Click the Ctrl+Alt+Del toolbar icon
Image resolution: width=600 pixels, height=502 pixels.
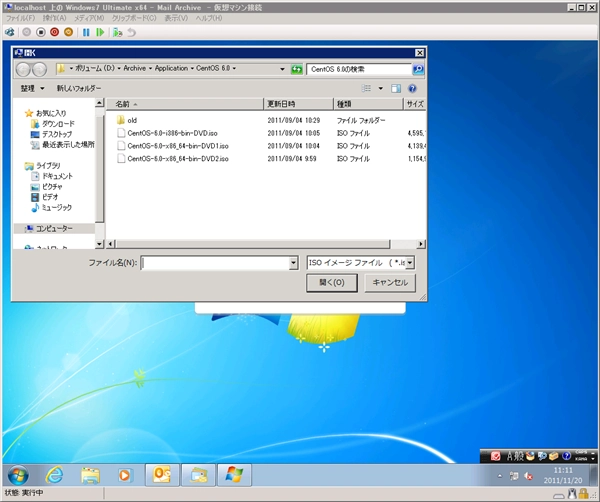[x=10, y=33]
